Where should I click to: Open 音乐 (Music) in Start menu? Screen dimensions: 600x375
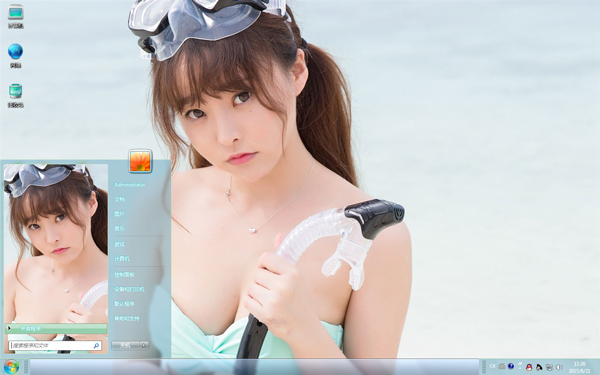tap(119, 228)
